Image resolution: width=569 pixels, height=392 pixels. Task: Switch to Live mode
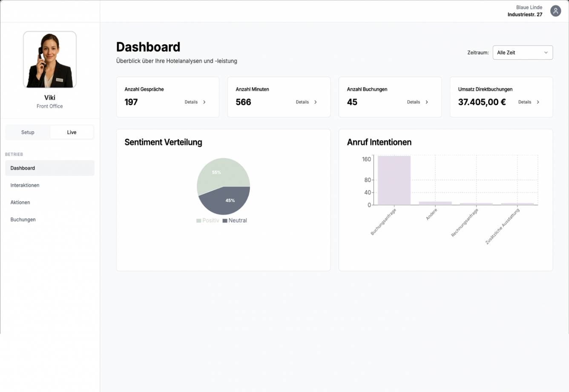(x=72, y=133)
